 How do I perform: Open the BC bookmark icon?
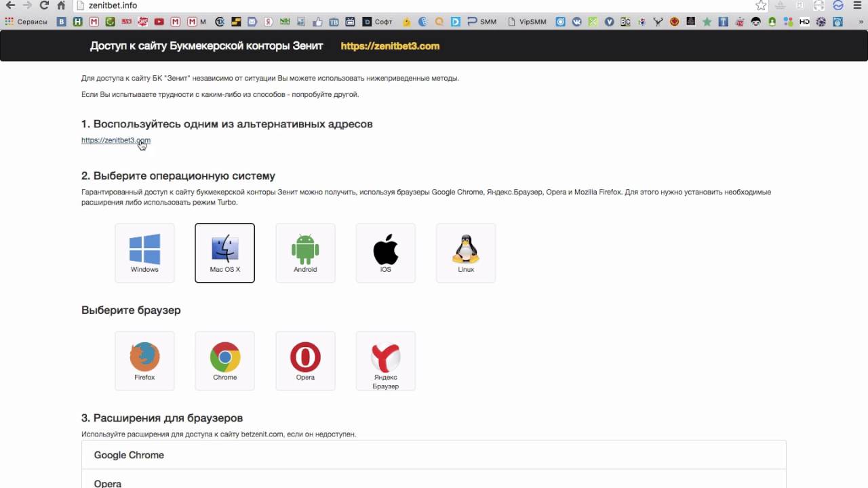[x=625, y=22]
